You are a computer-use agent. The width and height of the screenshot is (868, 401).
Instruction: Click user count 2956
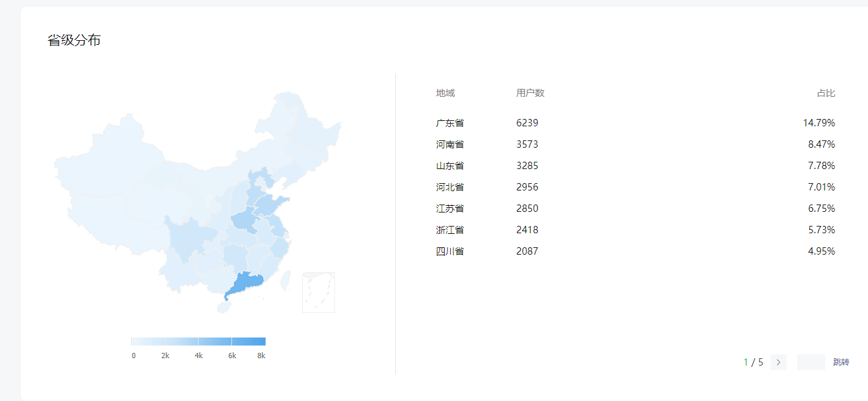pos(527,187)
